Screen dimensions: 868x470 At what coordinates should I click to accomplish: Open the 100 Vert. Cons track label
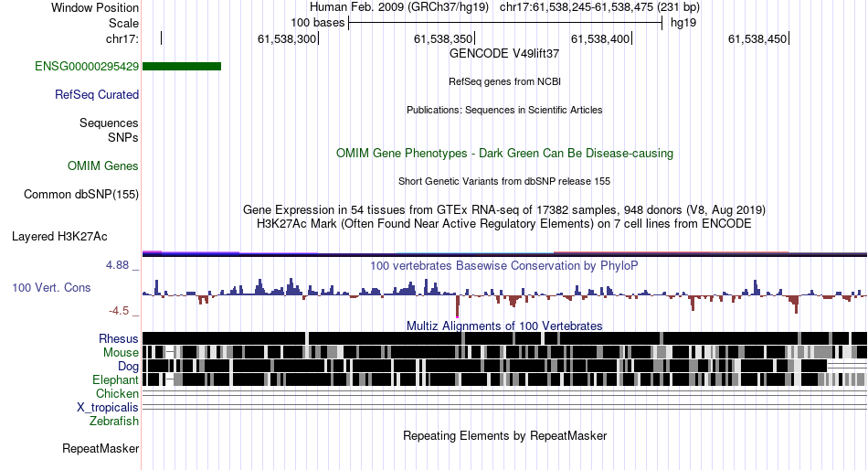pyautogui.click(x=51, y=288)
